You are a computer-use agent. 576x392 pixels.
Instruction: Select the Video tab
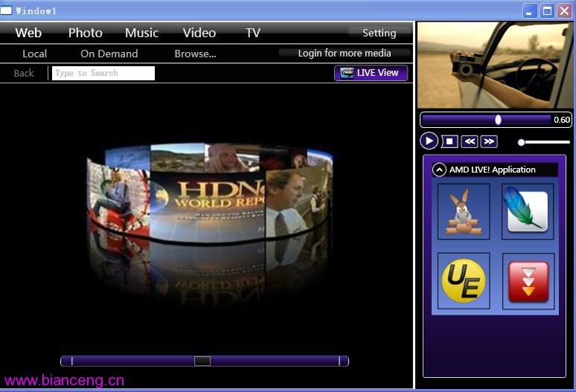(x=199, y=33)
